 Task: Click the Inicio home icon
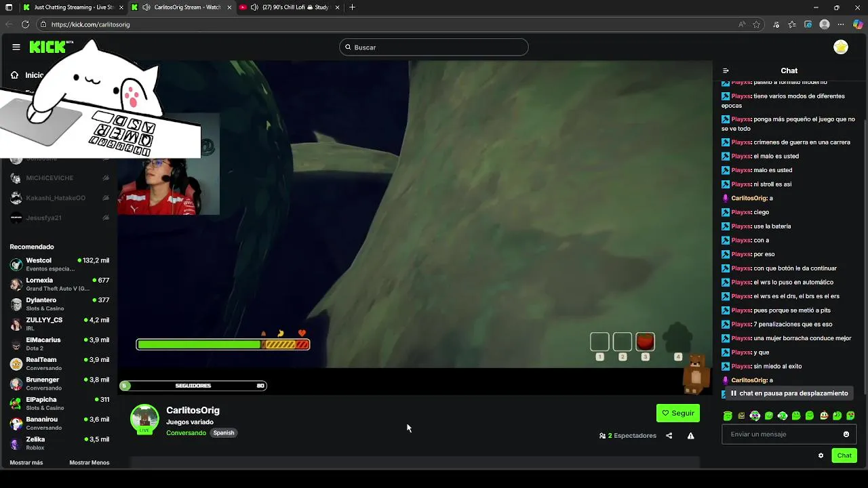14,75
